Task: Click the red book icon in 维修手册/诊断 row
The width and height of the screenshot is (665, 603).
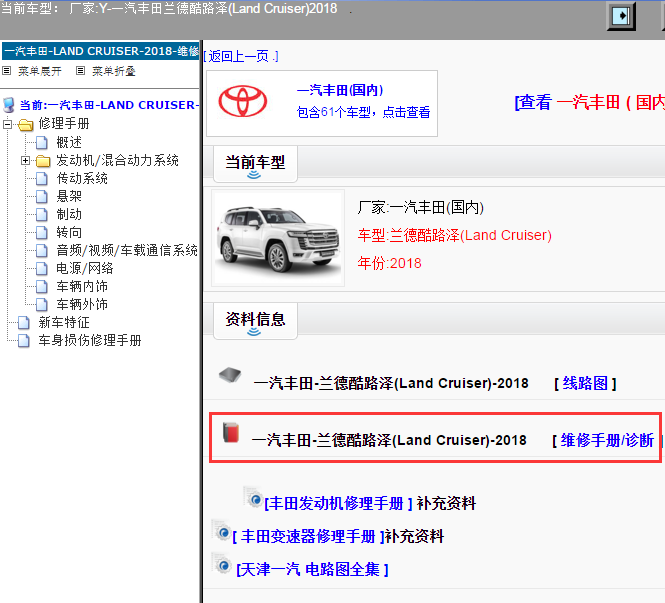Action: pos(231,432)
